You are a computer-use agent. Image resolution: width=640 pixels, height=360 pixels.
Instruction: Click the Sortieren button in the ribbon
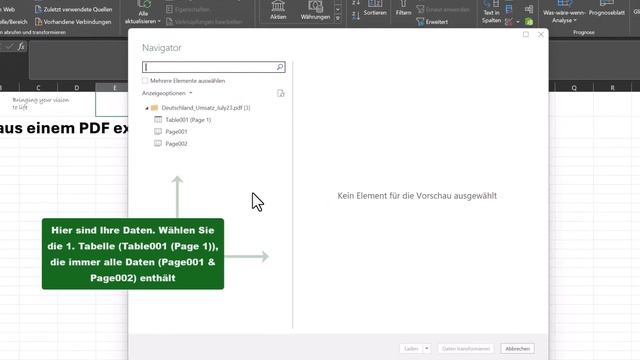375,8
